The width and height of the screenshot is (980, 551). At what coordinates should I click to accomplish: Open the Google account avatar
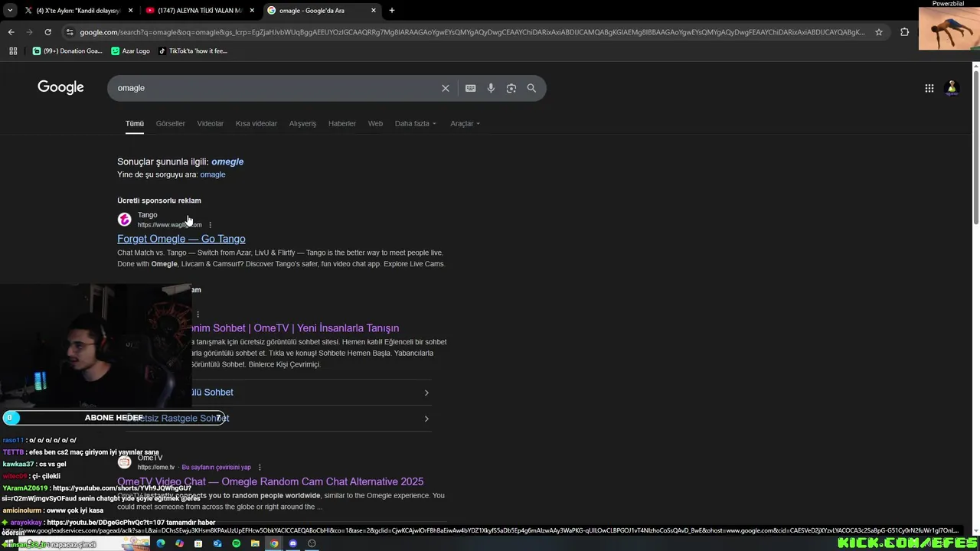pos(952,88)
